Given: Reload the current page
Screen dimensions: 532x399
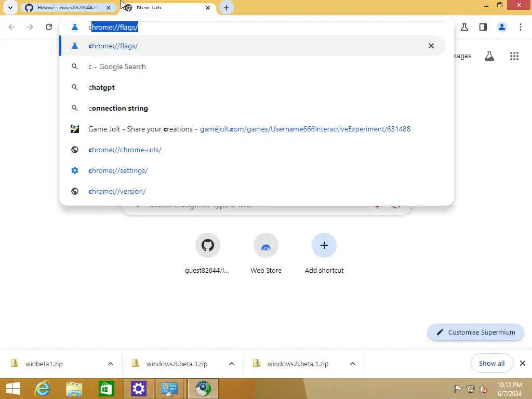Looking at the screenshot, I should (49, 27).
